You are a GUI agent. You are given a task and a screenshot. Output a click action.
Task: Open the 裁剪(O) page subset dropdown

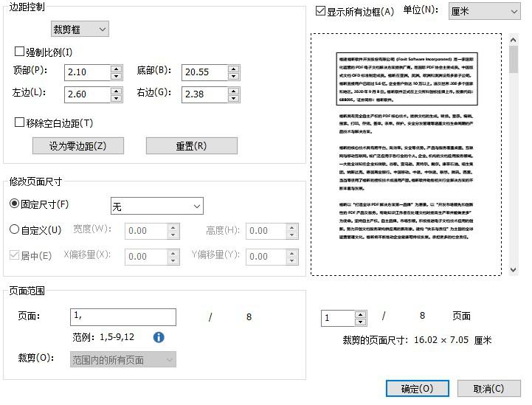pyautogui.click(x=122, y=359)
